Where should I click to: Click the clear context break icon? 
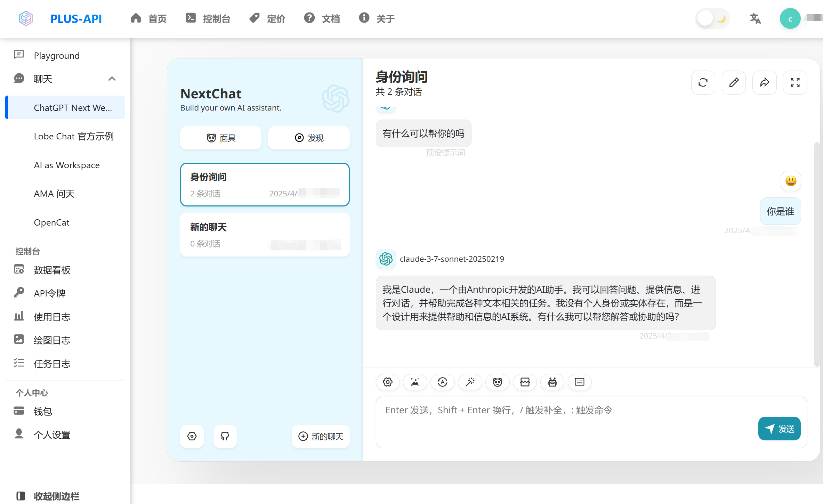point(525,382)
